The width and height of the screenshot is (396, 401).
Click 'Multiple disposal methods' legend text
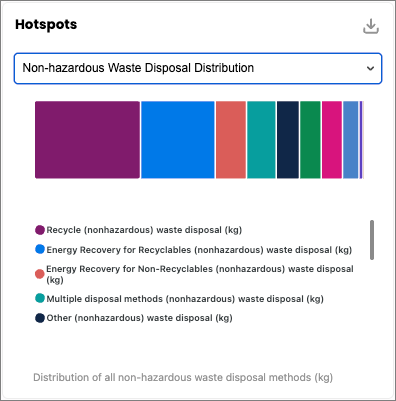pos(185,299)
